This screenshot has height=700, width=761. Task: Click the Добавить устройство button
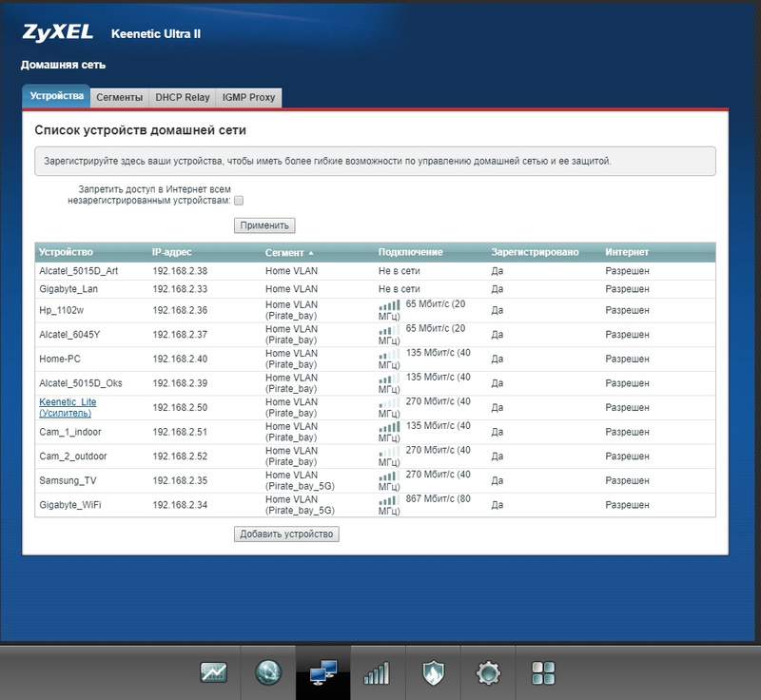pyautogui.click(x=286, y=535)
